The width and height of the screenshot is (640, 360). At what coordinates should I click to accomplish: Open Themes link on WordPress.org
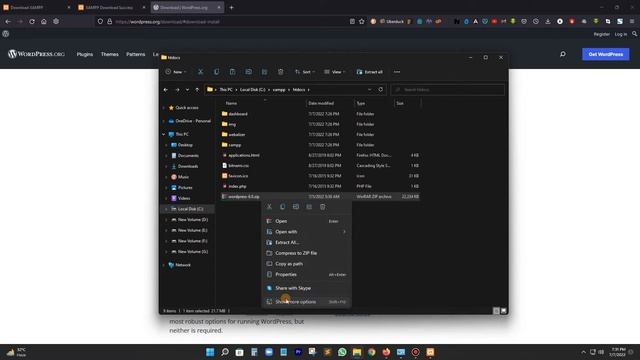point(109,54)
